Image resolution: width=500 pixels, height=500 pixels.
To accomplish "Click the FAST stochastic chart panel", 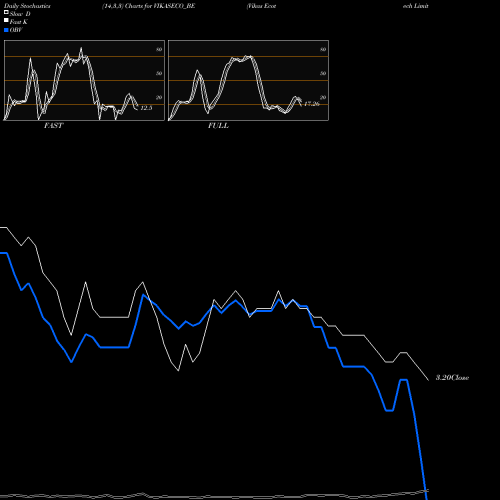I will click(84, 80).
